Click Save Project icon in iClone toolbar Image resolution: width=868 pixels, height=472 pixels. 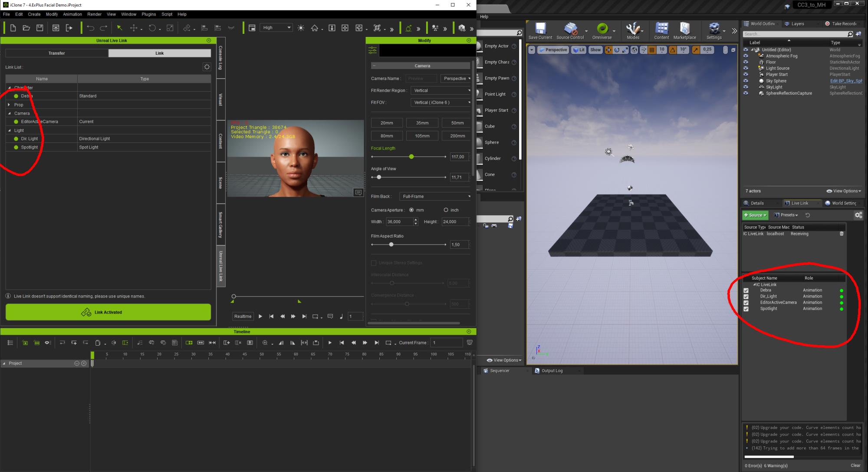(x=39, y=28)
